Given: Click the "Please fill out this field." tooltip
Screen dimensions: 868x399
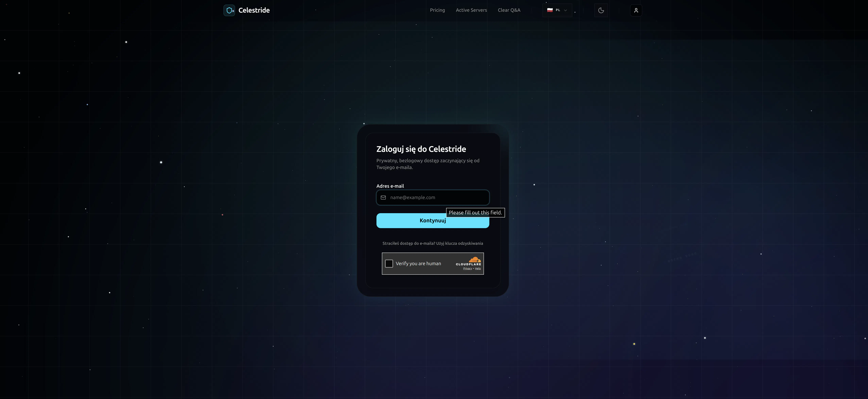Looking at the screenshot, I should pos(475,213).
